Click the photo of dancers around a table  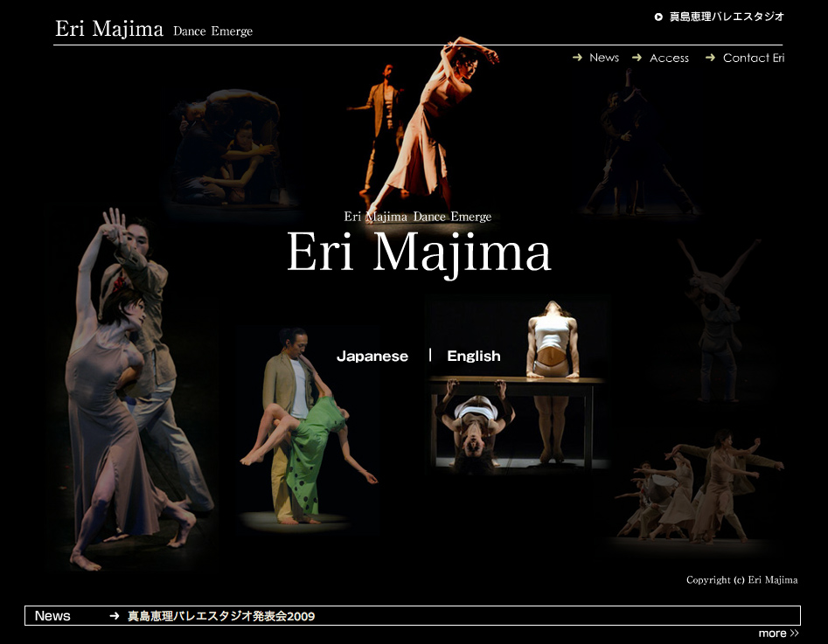click(x=519, y=385)
